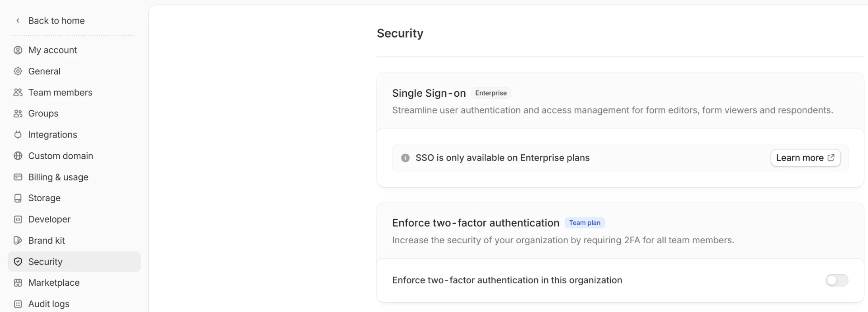Click the external link icon on Learn more
This screenshot has height=312, width=868.
[x=831, y=158]
